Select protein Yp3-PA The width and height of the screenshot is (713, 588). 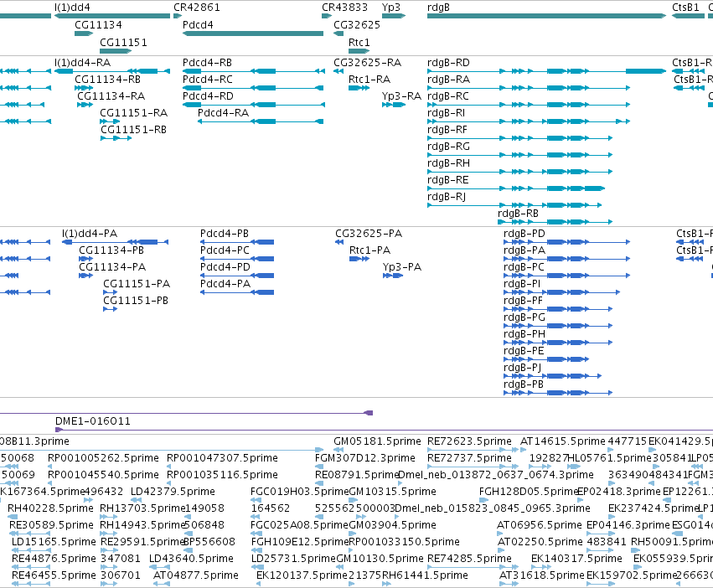[x=402, y=267]
